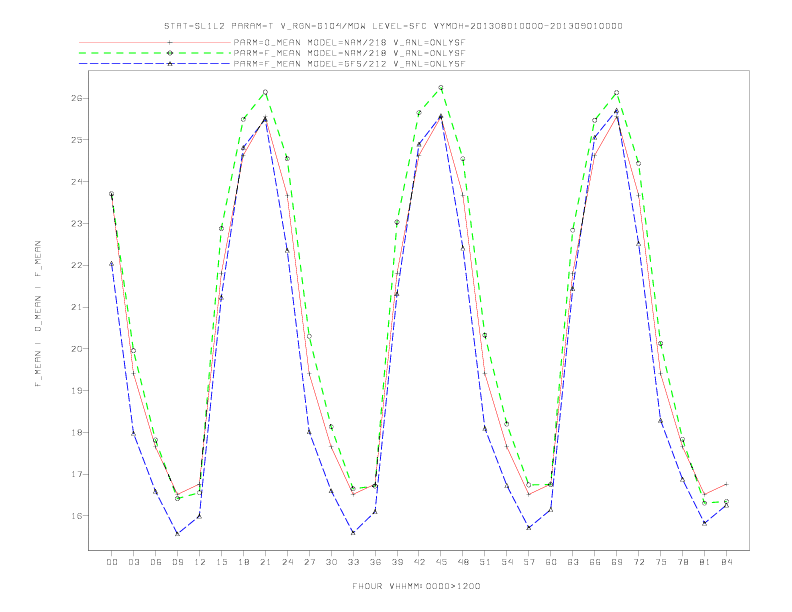Click y-axis tick label 25
This screenshot has height=612, width=792.
tap(76, 139)
